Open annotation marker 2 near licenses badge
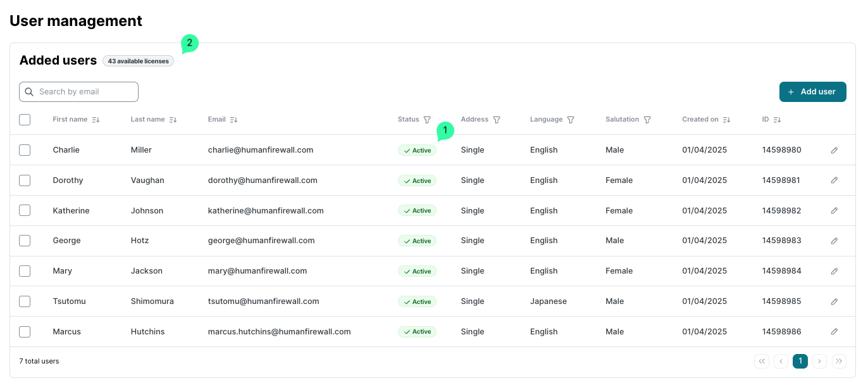 (189, 44)
